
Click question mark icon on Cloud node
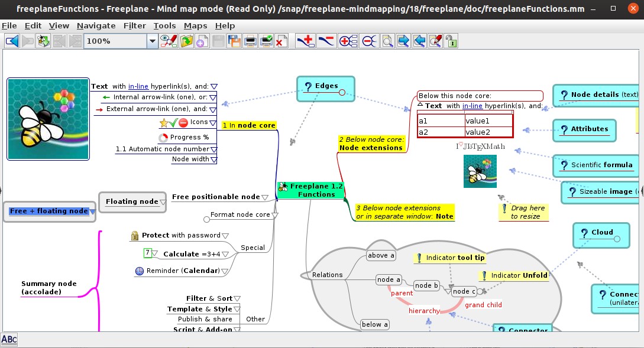pos(584,233)
